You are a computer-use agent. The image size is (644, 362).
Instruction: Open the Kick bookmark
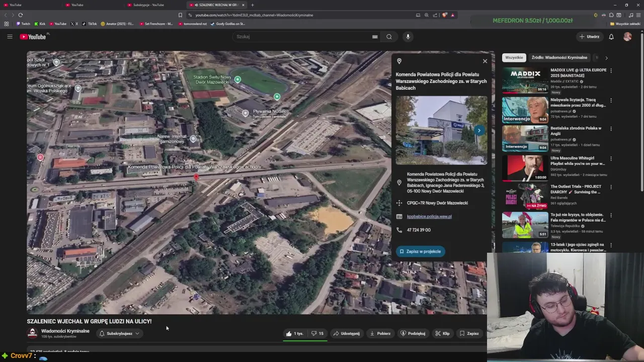click(x=40, y=24)
